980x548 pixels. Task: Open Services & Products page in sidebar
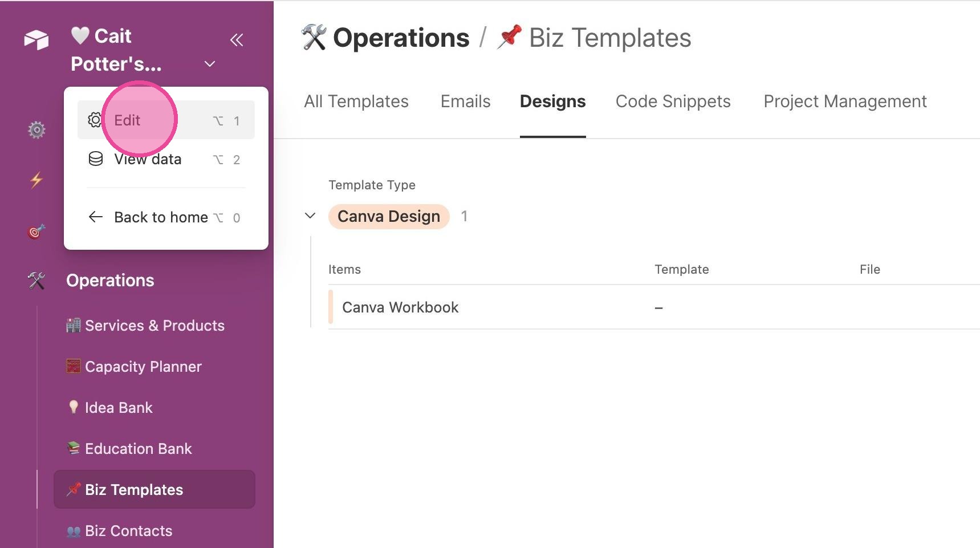(x=145, y=326)
